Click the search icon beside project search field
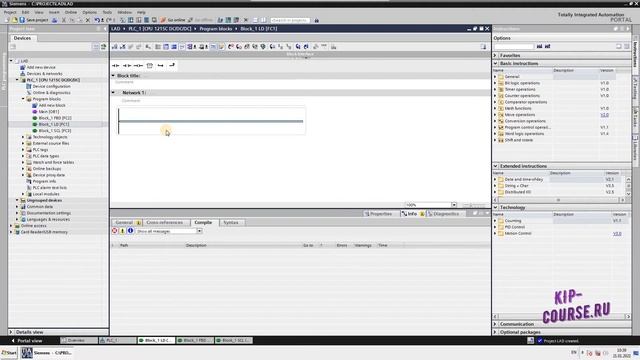The image size is (640, 360). 317,20
